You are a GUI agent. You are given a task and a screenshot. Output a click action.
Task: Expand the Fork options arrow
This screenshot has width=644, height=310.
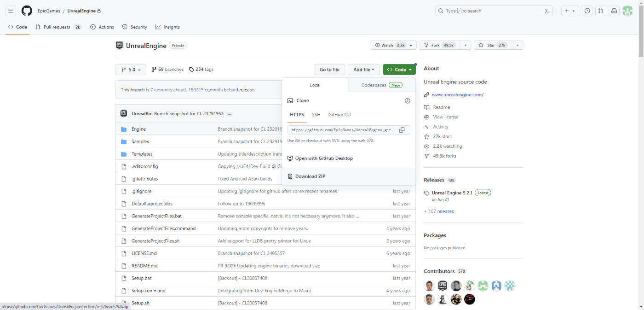466,45
